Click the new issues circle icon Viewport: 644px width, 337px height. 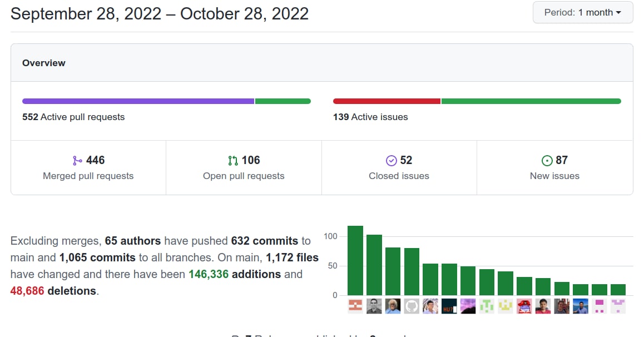point(547,161)
